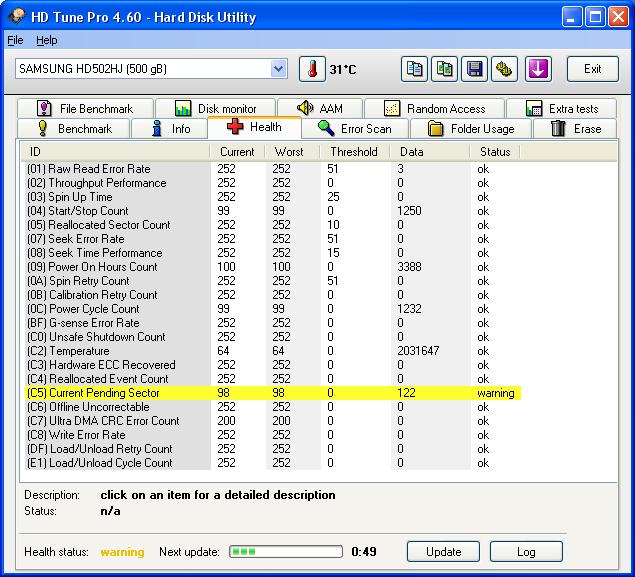This screenshot has width=635, height=577.
Task: Select the (C0) Unsafe Shutdown Count row
Action: pyautogui.click(x=274, y=337)
